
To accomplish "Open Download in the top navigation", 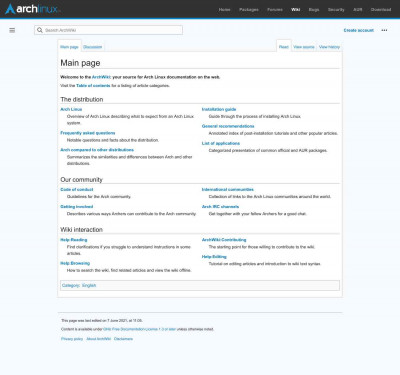I will [x=381, y=10].
